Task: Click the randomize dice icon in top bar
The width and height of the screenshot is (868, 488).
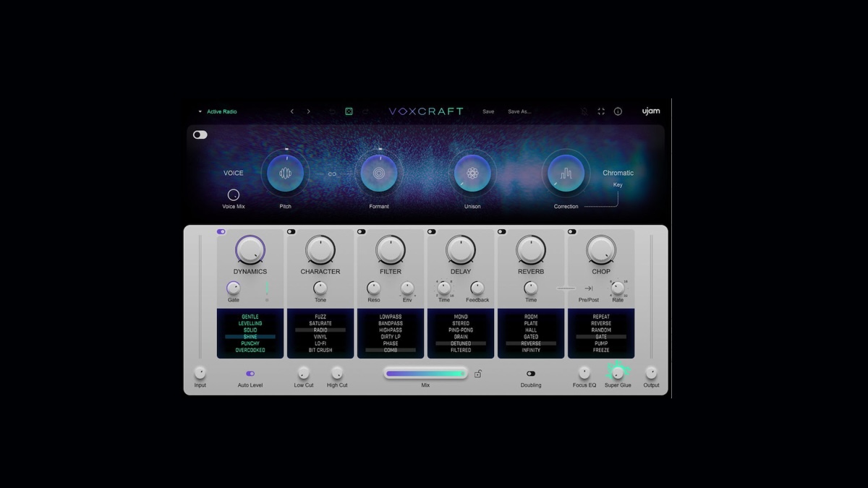Action: click(349, 111)
